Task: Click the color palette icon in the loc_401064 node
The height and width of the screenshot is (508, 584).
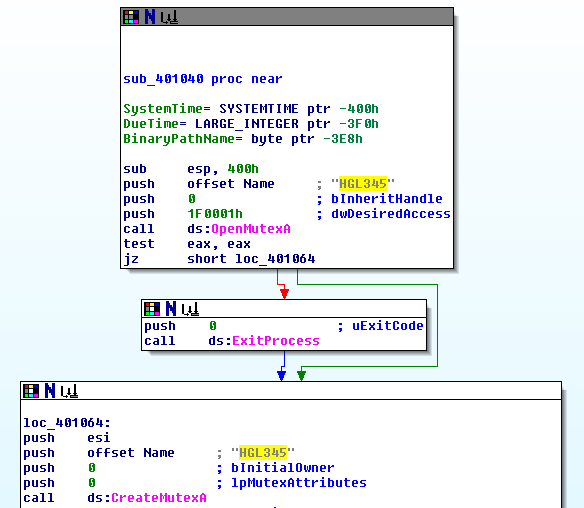Action: tap(31, 391)
